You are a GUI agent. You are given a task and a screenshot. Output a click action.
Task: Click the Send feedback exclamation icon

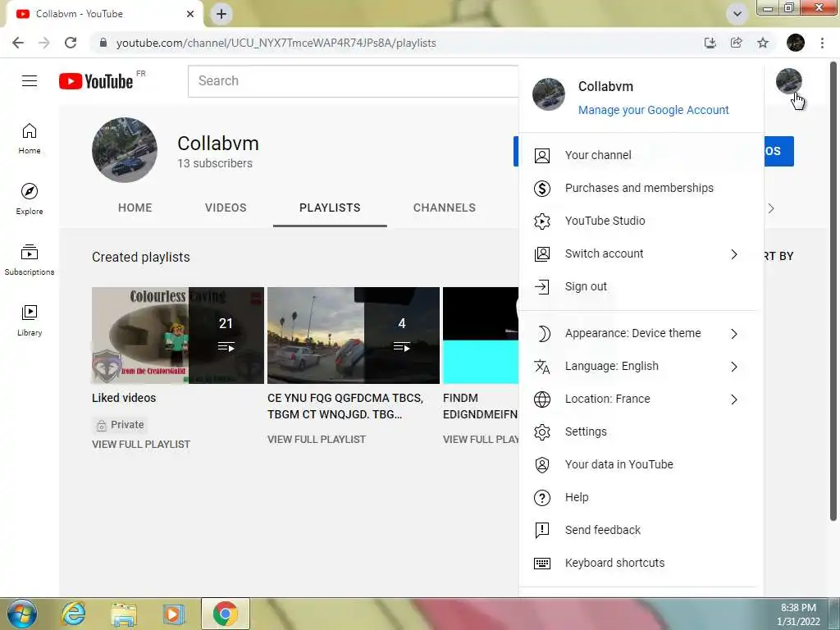542,531
